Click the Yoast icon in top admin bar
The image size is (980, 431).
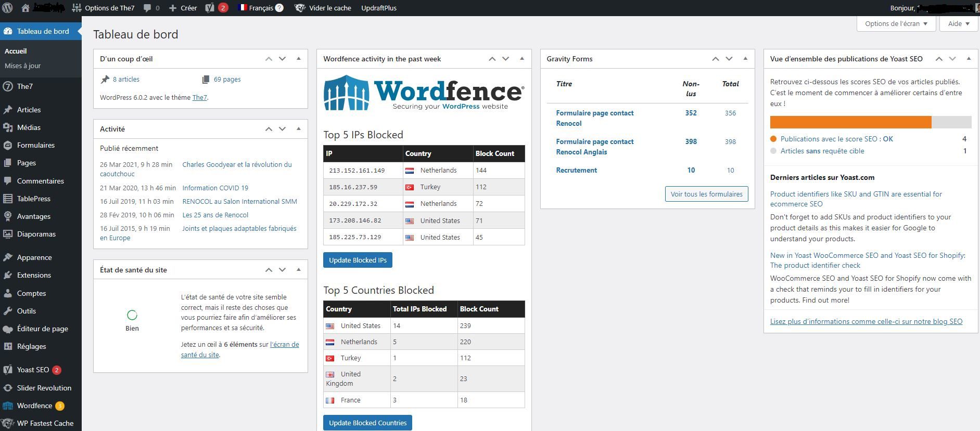click(x=210, y=8)
